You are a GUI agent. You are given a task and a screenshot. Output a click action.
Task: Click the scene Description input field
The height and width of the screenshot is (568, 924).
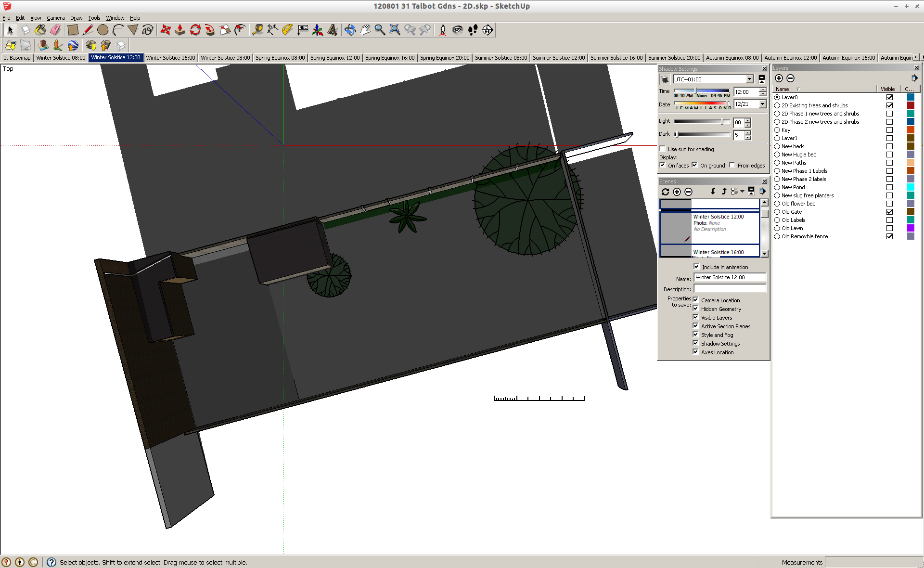[x=729, y=289]
